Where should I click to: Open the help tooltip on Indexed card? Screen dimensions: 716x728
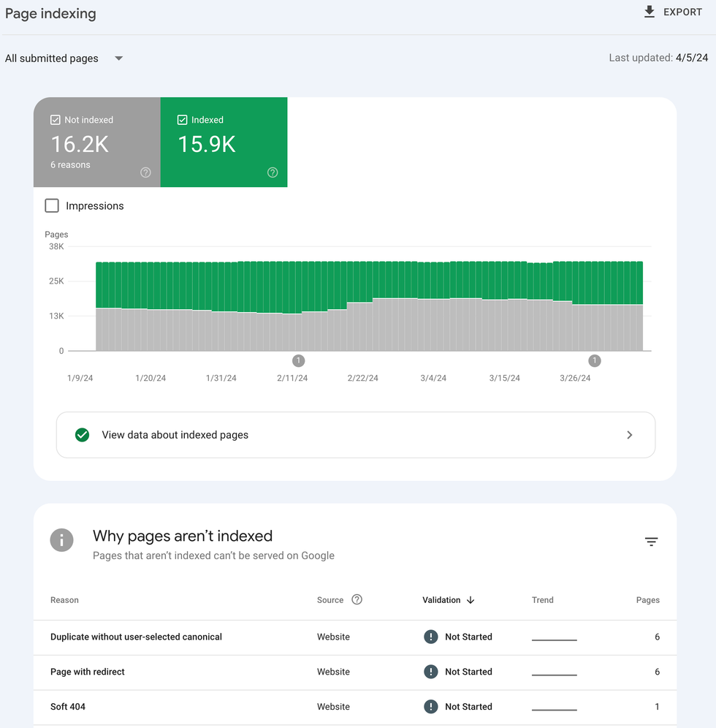tap(272, 172)
